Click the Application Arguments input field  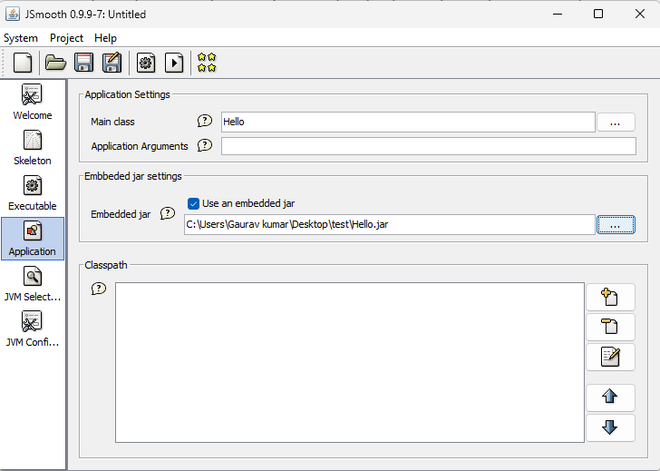point(428,146)
